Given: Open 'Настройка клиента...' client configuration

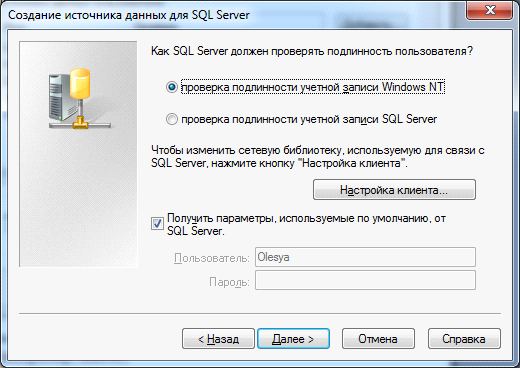Looking at the screenshot, I should 394,190.
